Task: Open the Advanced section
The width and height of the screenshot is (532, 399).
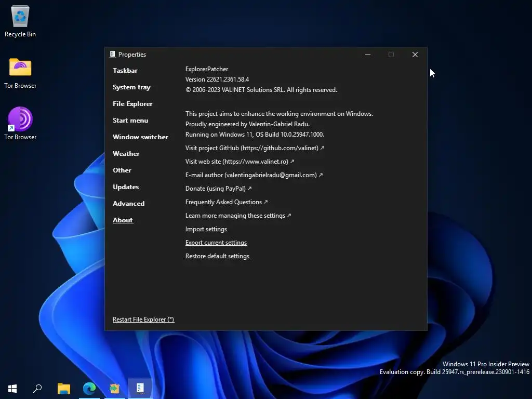Action: coord(128,204)
